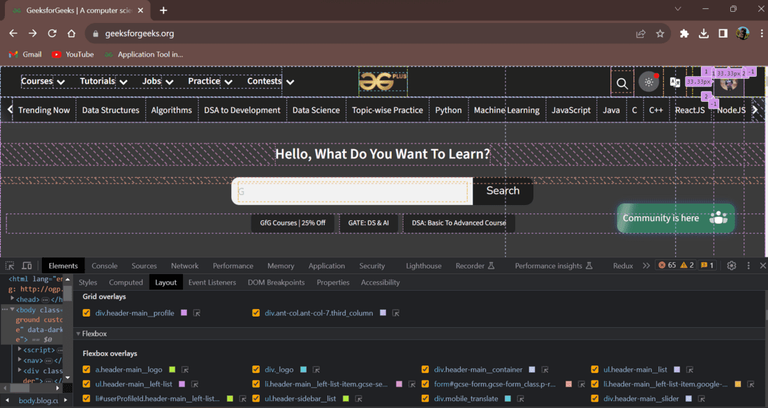Open DevTools three-dot customize menu
Viewport: 768px width, 408px height.
[x=748, y=265]
